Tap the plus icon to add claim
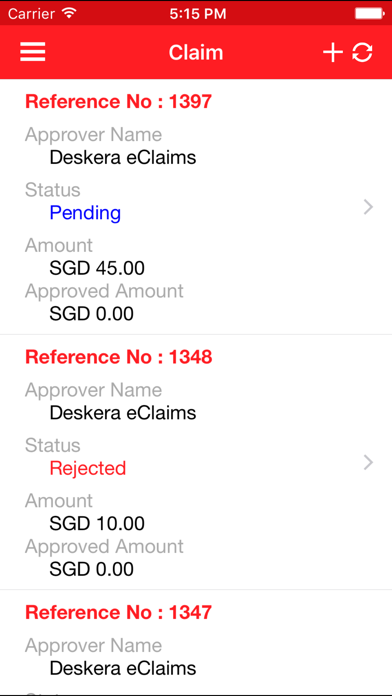Viewport: 392px width, 696px height. tap(333, 53)
